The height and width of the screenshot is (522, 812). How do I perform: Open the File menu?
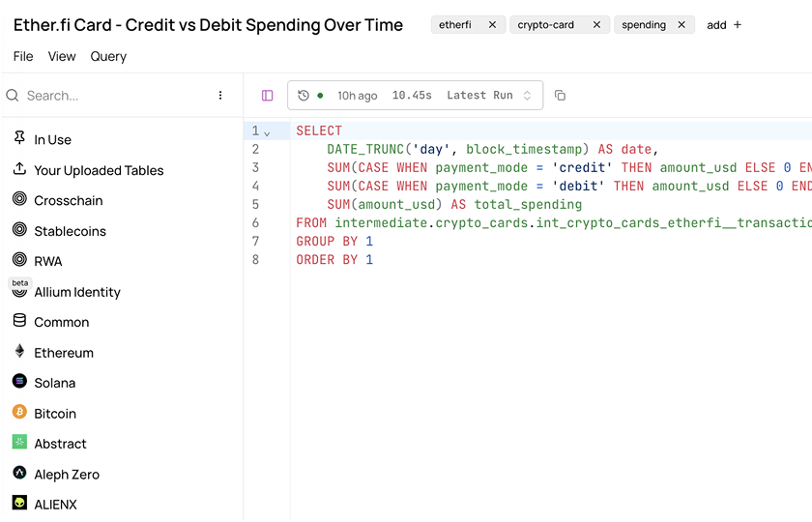coord(23,56)
